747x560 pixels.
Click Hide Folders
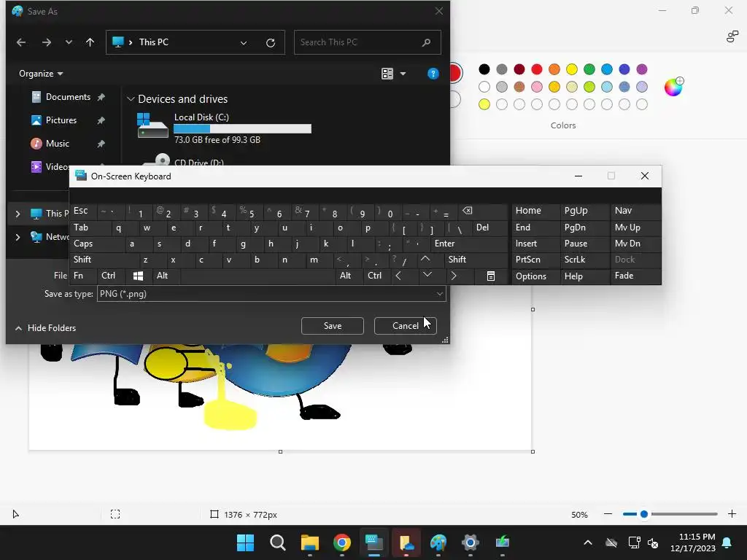pyautogui.click(x=46, y=328)
